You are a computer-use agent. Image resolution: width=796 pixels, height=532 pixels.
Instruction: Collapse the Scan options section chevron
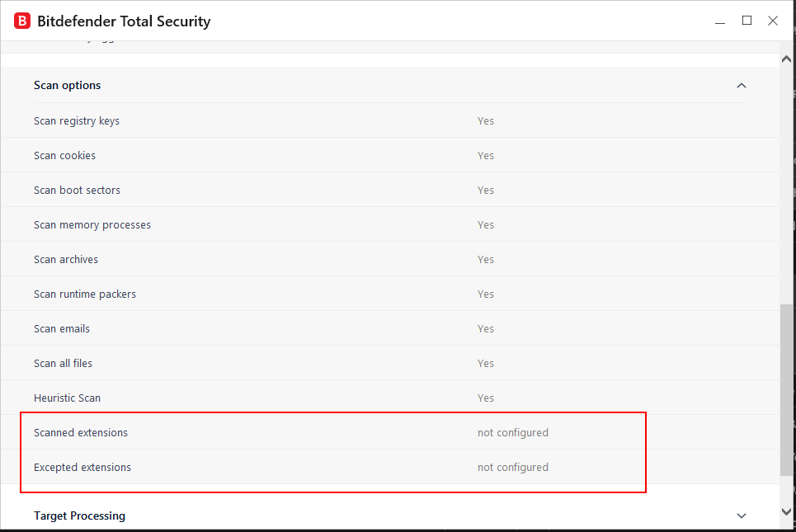pos(741,86)
